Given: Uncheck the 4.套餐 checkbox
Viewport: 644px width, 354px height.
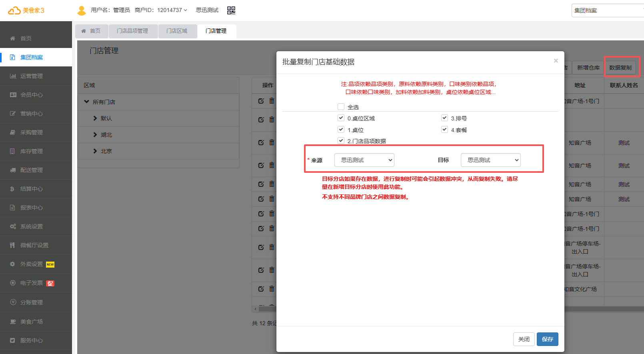Looking at the screenshot, I should click(x=444, y=130).
